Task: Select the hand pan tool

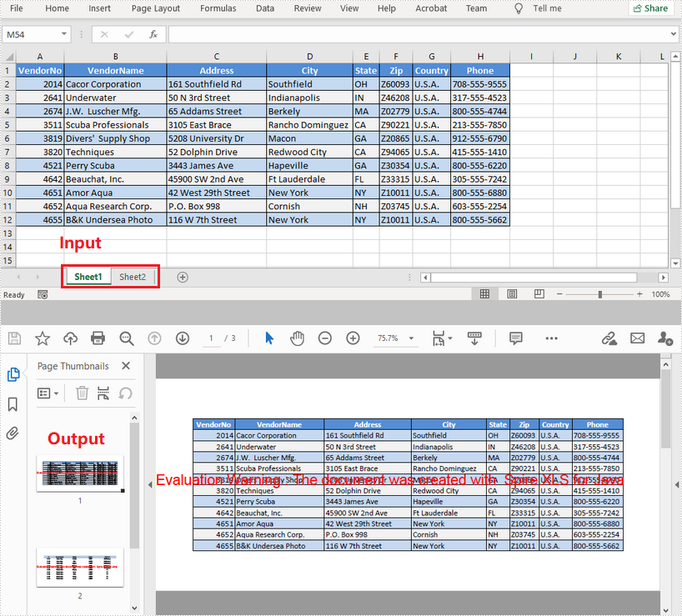Action: click(297, 338)
